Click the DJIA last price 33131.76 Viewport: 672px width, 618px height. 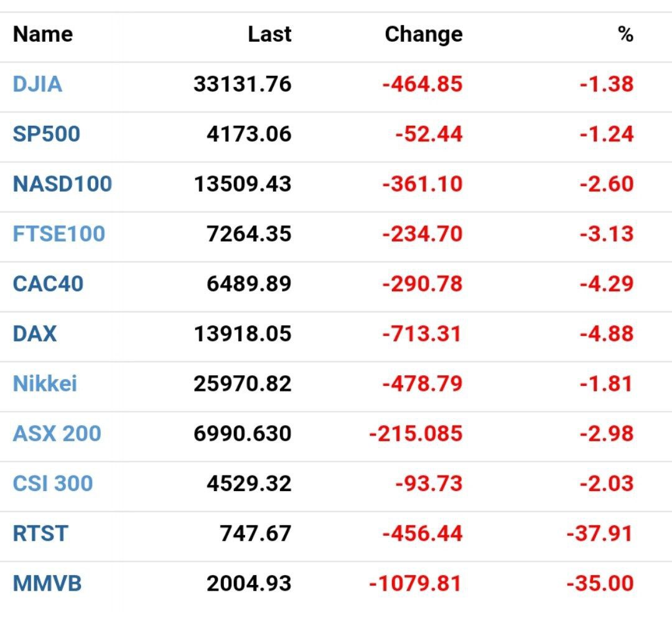coord(242,84)
